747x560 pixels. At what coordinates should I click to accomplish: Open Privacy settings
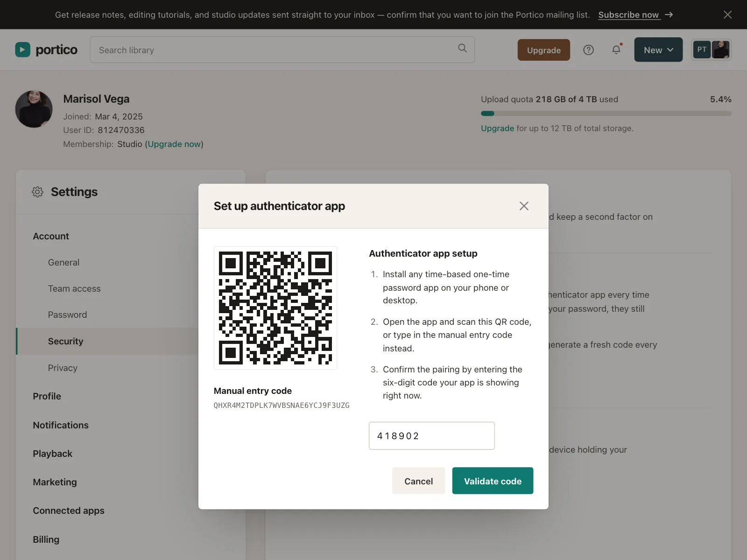point(63,368)
